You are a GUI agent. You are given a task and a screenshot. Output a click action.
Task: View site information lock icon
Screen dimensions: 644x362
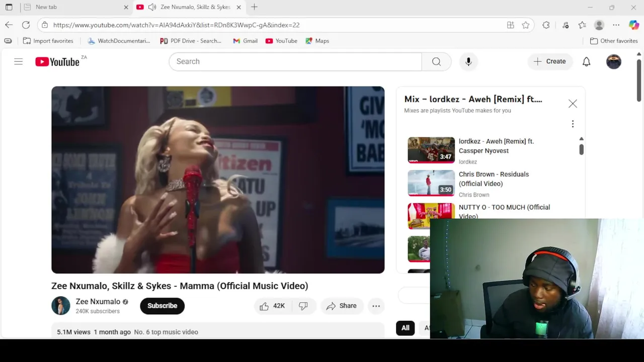(x=45, y=25)
